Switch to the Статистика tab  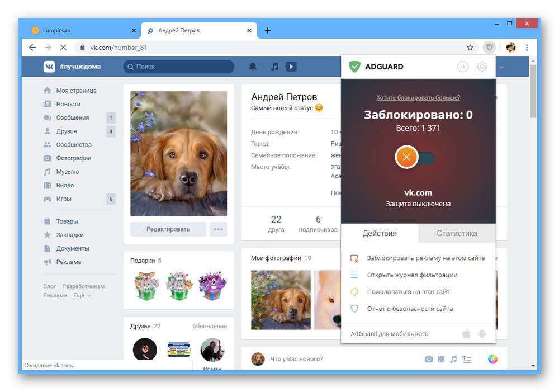point(457,233)
